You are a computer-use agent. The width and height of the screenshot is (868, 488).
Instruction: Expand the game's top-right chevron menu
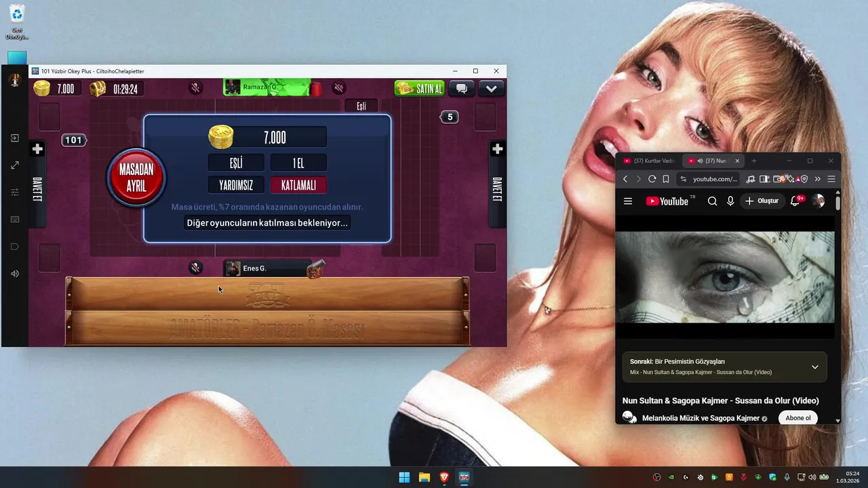[492, 89]
